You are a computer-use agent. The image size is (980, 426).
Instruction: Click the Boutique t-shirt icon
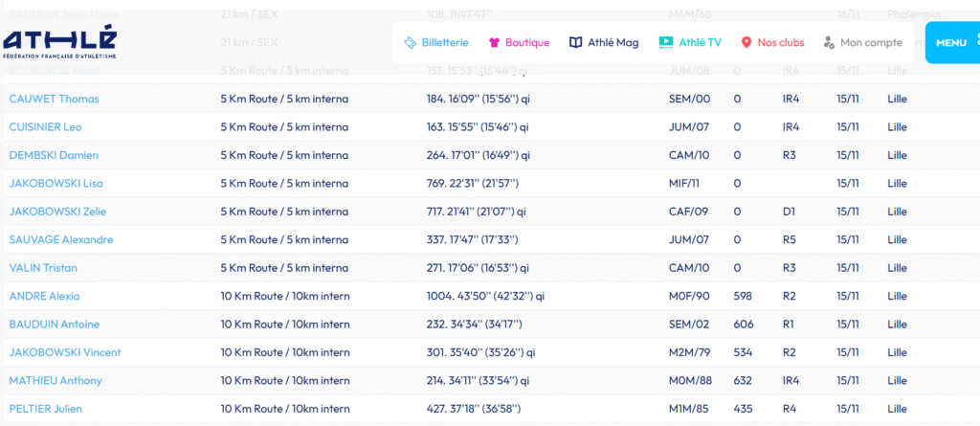[495, 43]
